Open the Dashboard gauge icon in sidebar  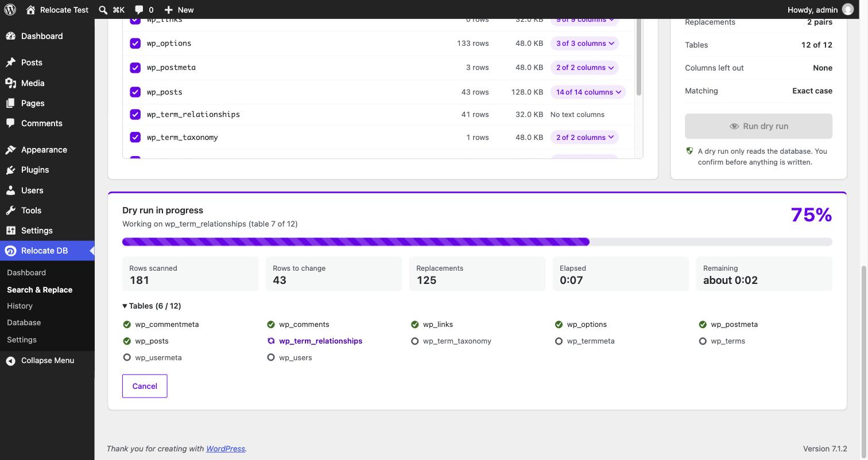pos(11,36)
